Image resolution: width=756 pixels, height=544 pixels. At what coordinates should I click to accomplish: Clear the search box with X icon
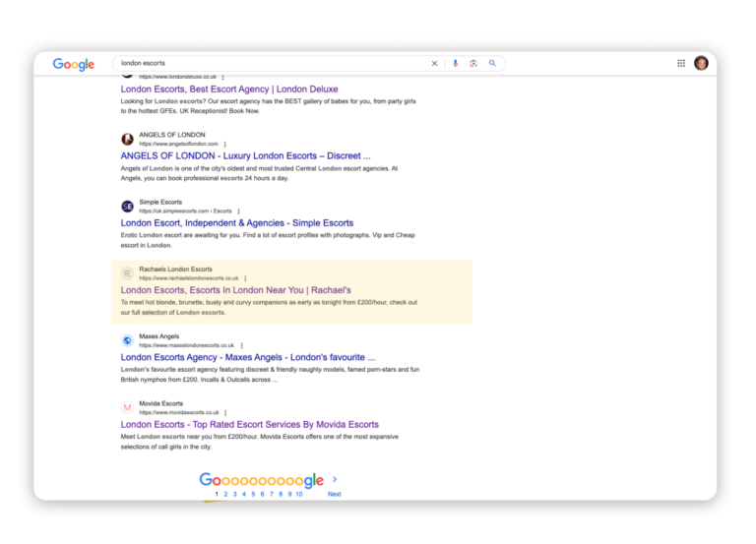[434, 63]
